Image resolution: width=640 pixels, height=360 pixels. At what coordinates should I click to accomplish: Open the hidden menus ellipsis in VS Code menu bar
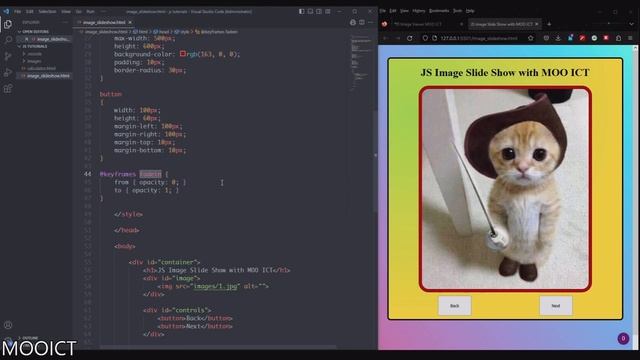103,11
